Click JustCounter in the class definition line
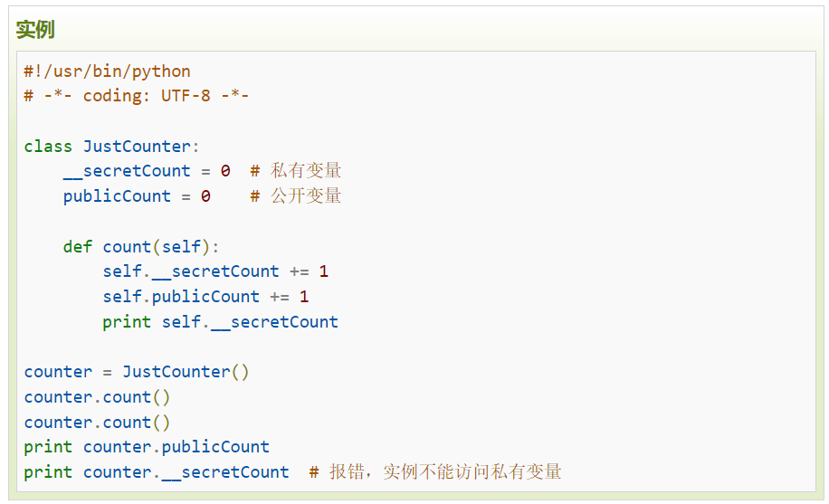The image size is (829, 504). 138,147
